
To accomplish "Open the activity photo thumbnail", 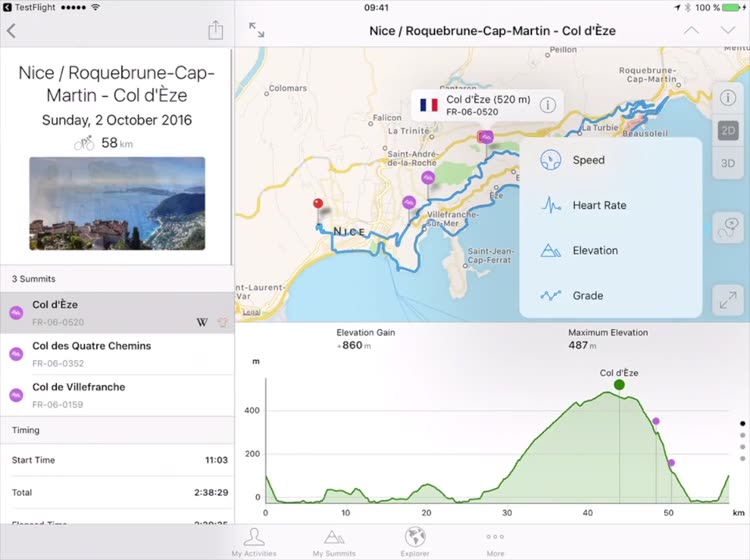I will point(117,203).
